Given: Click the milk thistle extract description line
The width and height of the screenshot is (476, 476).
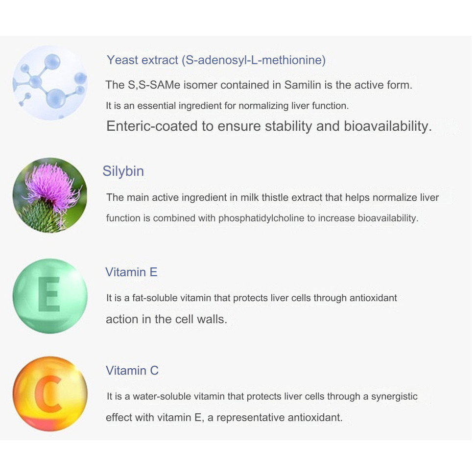Looking at the screenshot, I should point(273,198).
